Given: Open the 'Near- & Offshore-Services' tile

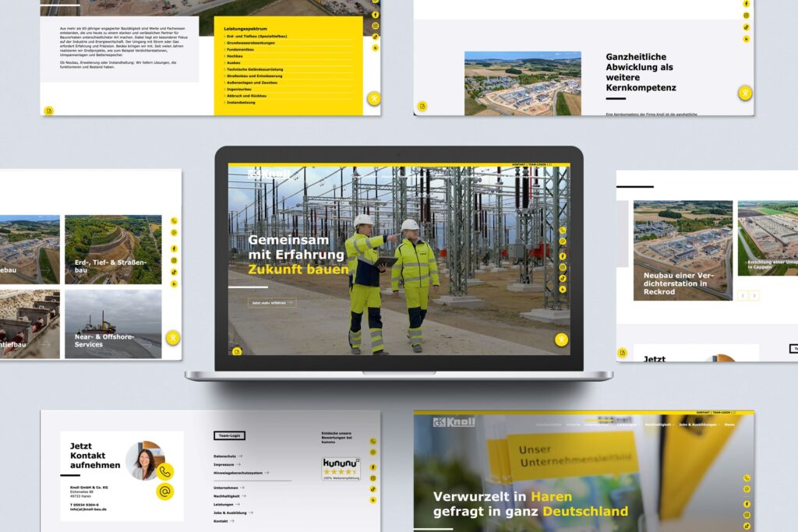Looking at the screenshot, I should (x=113, y=324).
